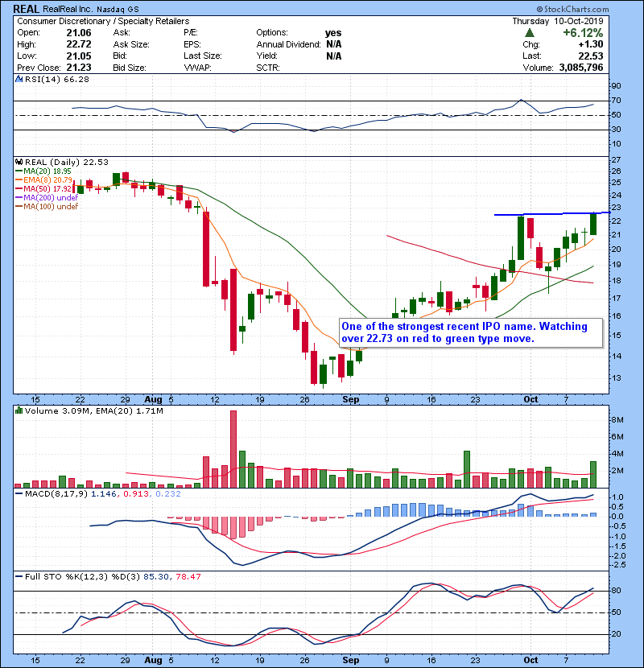Click the Sep label on bottom date axis
644x668 pixels.
(351, 660)
